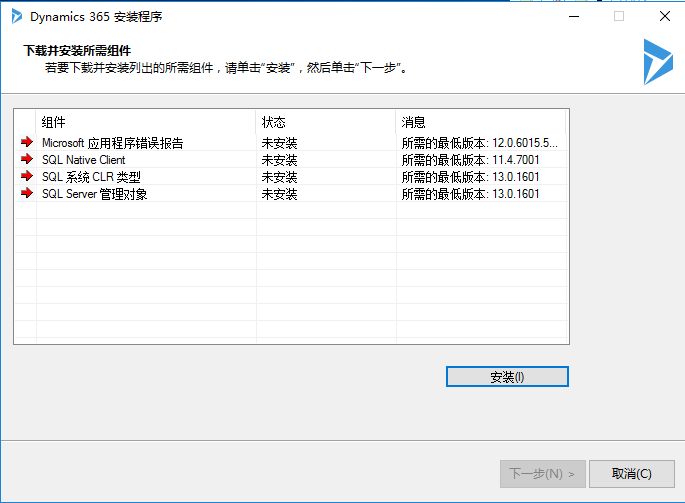
Task: Click the 13.0.1601 message for SQL 系统 CLR 类型
Action: [471, 177]
